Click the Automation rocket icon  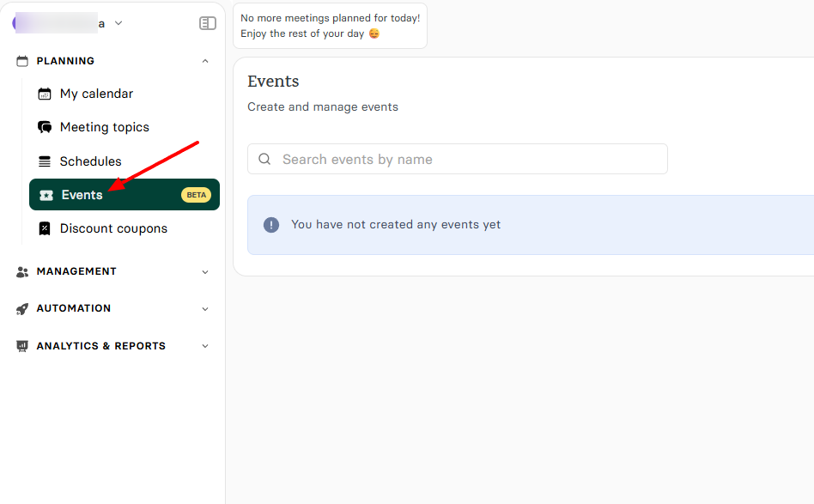[21, 308]
